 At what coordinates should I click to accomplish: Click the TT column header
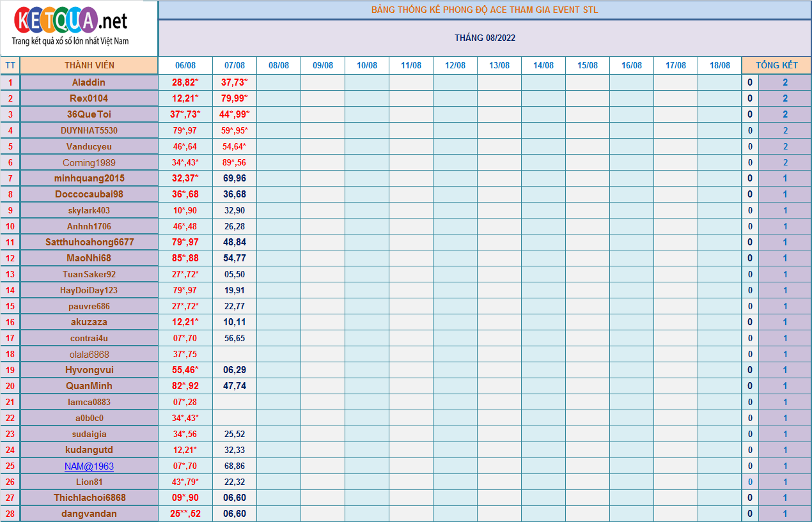10,65
